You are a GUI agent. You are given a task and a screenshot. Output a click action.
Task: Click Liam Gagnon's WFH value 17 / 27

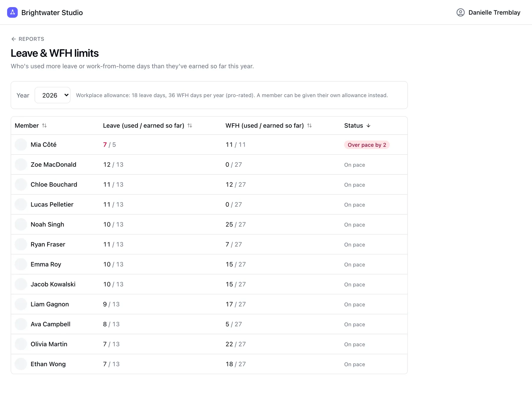[x=236, y=304]
